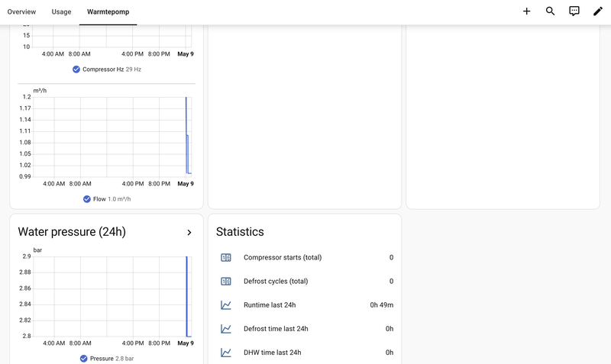Click the Pressure 2.8 bar legend label
Image resolution: width=611 pixels, height=364 pixels.
pos(112,359)
